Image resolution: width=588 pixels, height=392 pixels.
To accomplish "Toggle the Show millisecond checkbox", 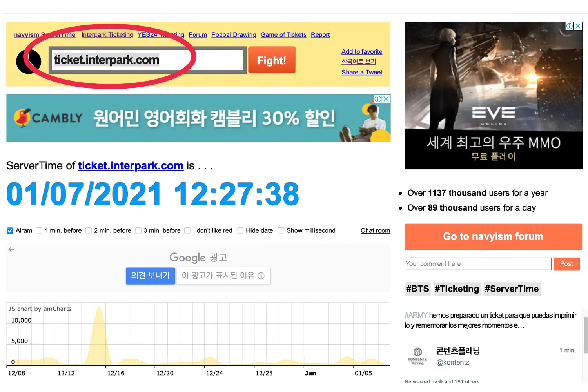I will point(281,230).
